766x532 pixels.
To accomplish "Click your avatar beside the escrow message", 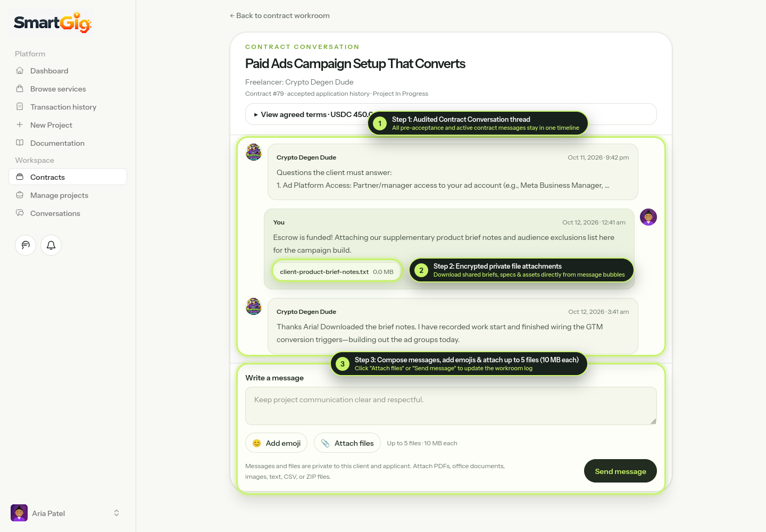I will pyautogui.click(x=648, y=217).
